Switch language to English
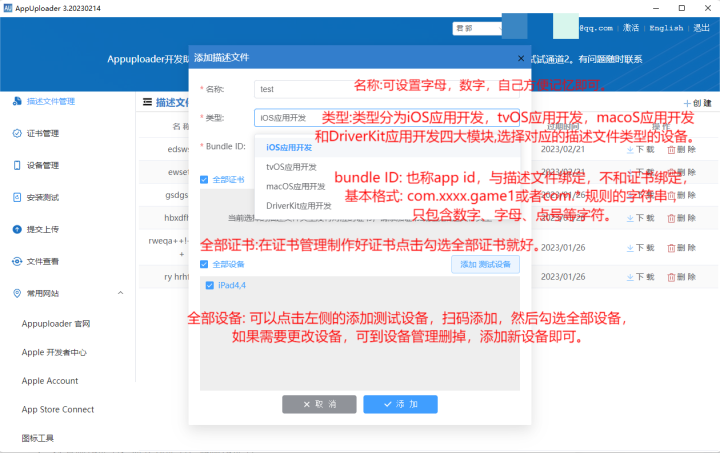The height and width of the screenshot is (453, 720). pos(666,28)
